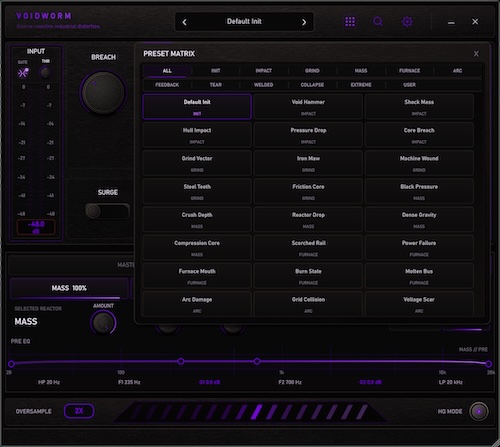Screen dimensions: 500x447
Task: Select the MASS 100% reactor tab
Action: point(69,288)
